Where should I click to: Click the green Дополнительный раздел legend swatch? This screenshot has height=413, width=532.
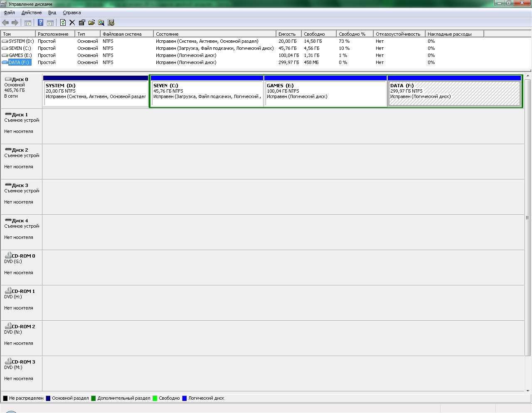[x=94, y=398]
